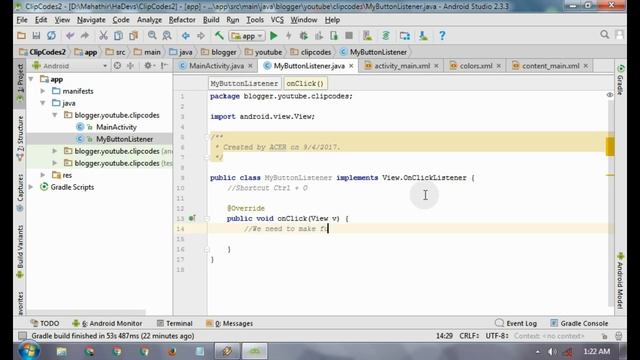Open the Refactor menu
This screenshot has height=360, width=640.
coord(182,20)
